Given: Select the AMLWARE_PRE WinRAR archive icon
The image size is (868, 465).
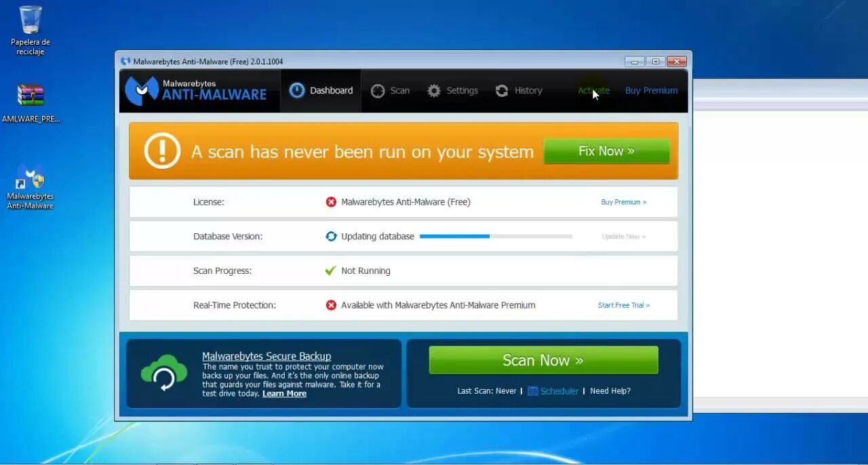Looking at the screenshot, I should click(31, 103).
